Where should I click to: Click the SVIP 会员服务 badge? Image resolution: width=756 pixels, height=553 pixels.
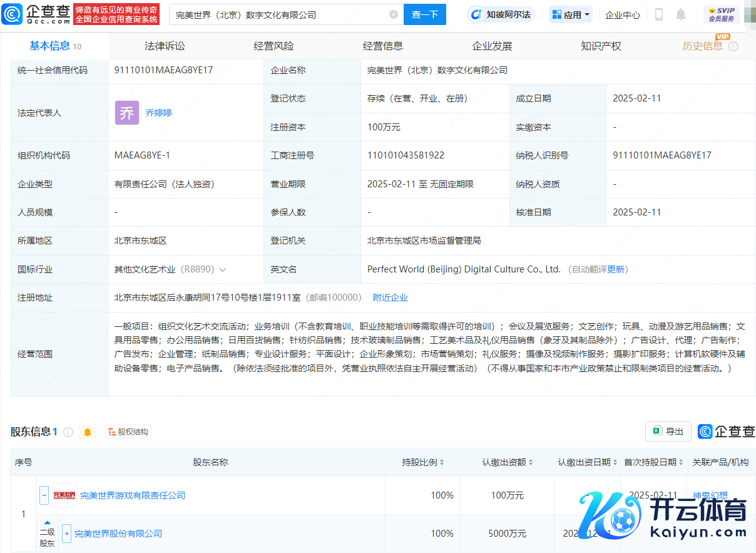coord(722,14)
